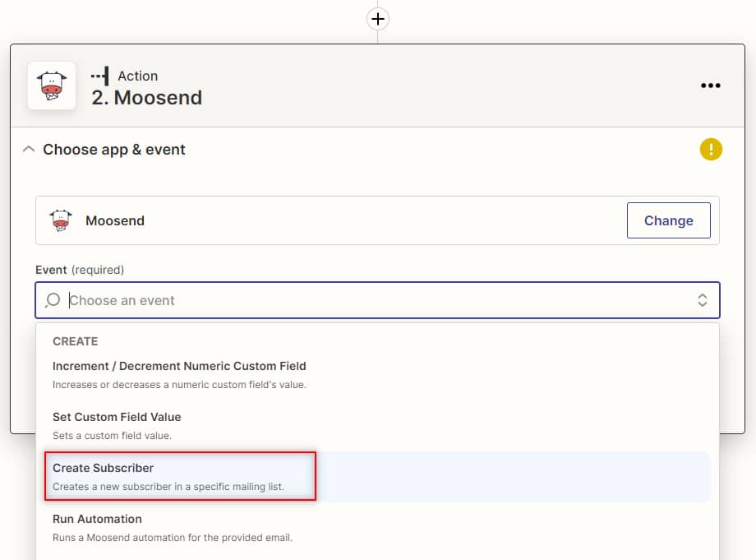This screenshot has height=560, width=756.
Task: Toggle the event dropdown up-down arrows
Action: pos(703,300)
